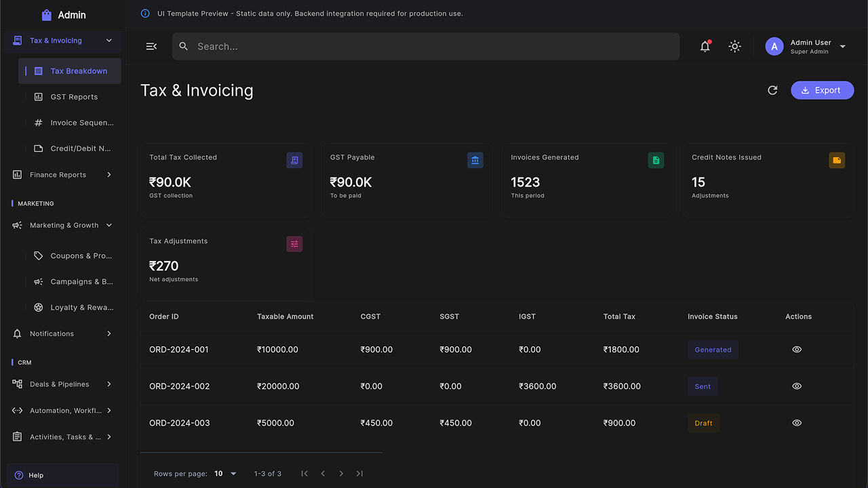Select the Tax Breakdown menu item

click(70, 71)
